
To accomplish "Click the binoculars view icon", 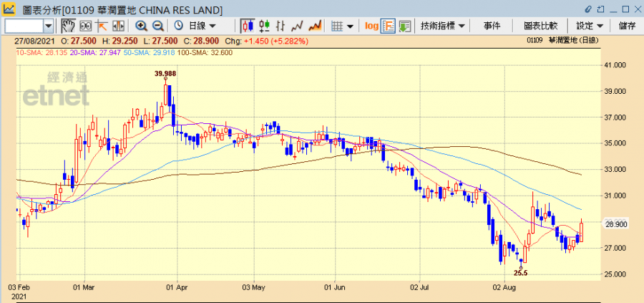I will click(86, 26).
